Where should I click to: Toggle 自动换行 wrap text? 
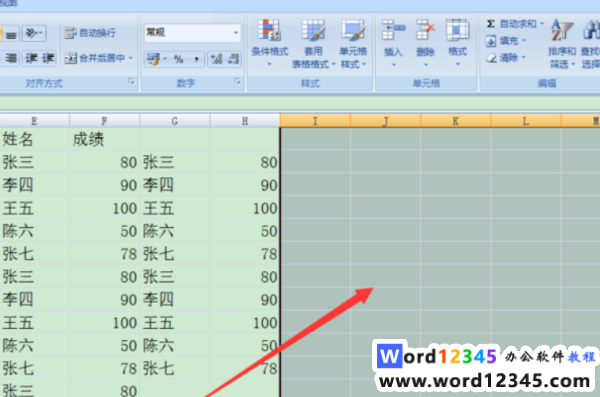(x=90, y=33)
